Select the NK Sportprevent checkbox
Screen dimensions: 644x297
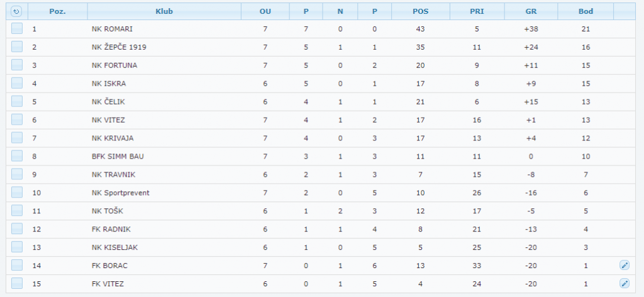pos(17,192)
